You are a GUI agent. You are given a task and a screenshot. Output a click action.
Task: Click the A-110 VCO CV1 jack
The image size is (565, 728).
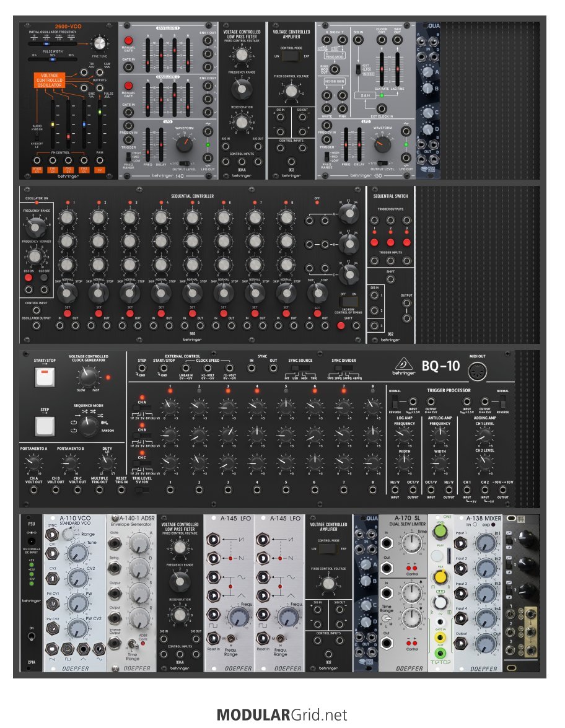[53, 553]
